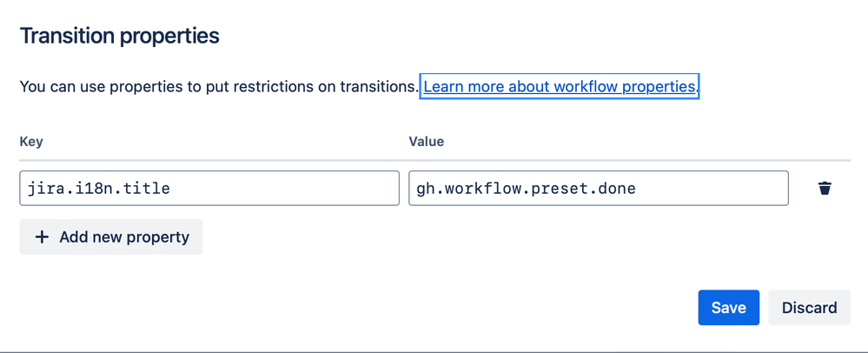Open Learn more about workflow properties link
This screenshot has width=868, height=353.
[x=559, y=86]
